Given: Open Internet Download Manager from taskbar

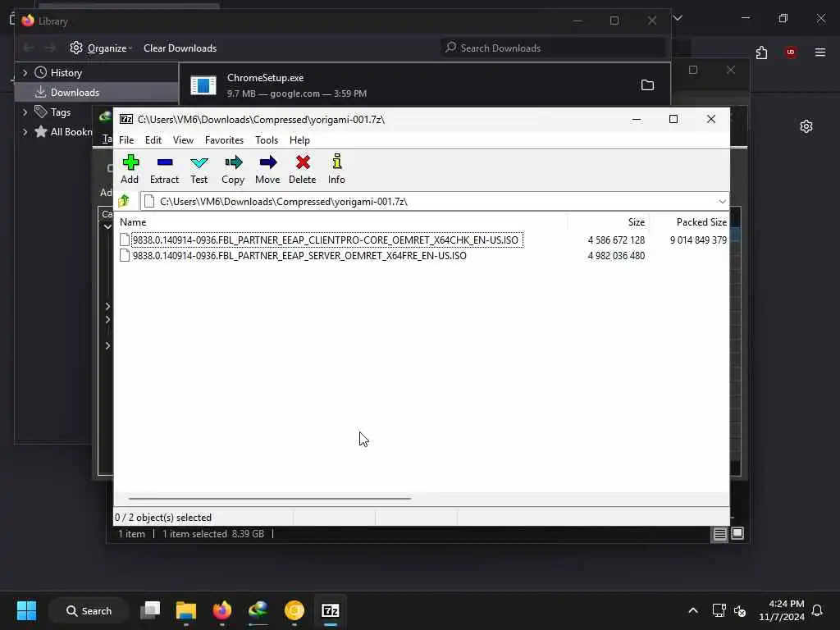Looking at the screenshot, I should tap(258, 610).
